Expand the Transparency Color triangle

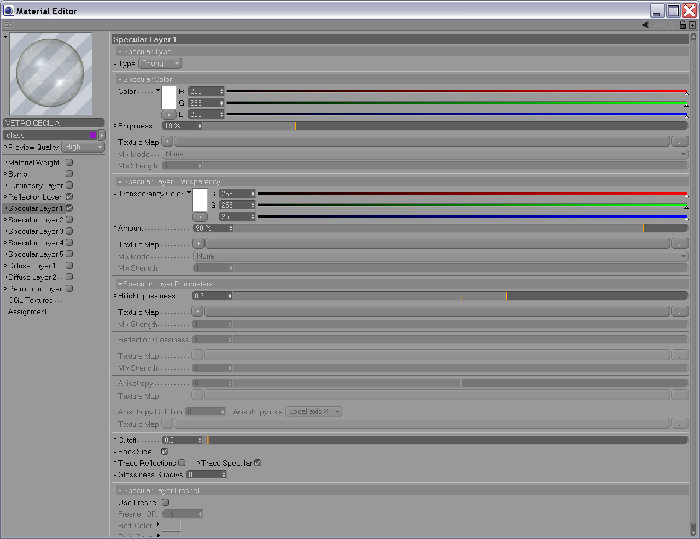[x=189, y=193]
